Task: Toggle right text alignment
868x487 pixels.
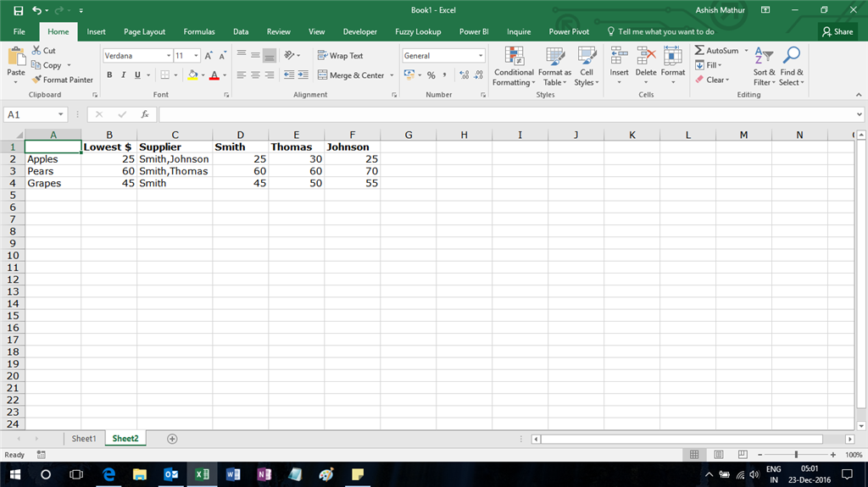Action: coord(269,75)
